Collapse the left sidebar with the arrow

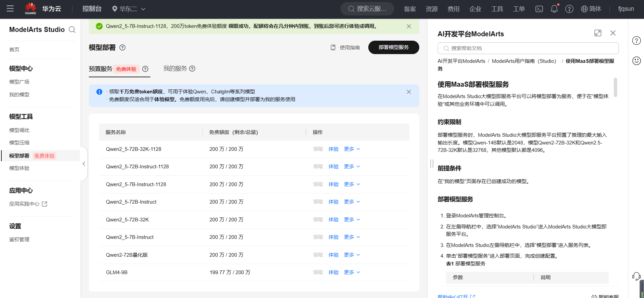tap(84, 164)
